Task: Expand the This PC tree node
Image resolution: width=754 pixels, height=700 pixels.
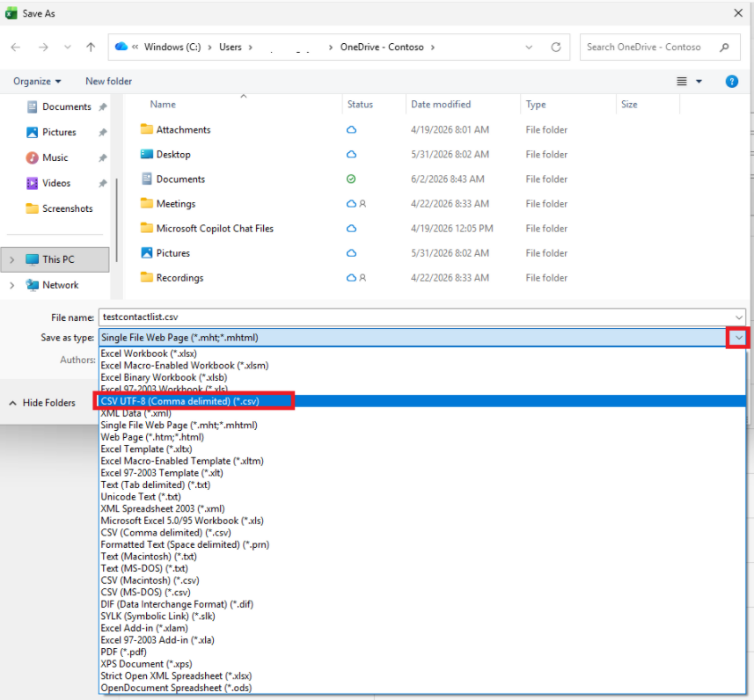Action: click(x=12, y=259)
